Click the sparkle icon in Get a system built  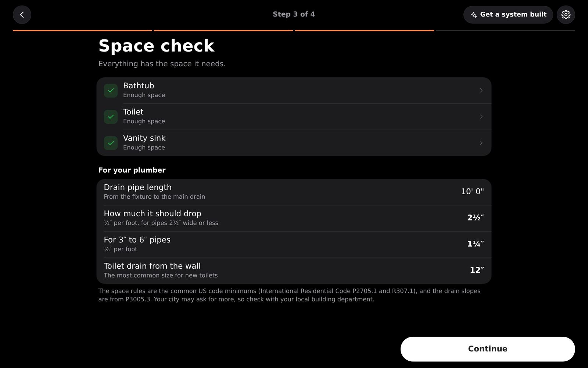(x=474, y=15)
